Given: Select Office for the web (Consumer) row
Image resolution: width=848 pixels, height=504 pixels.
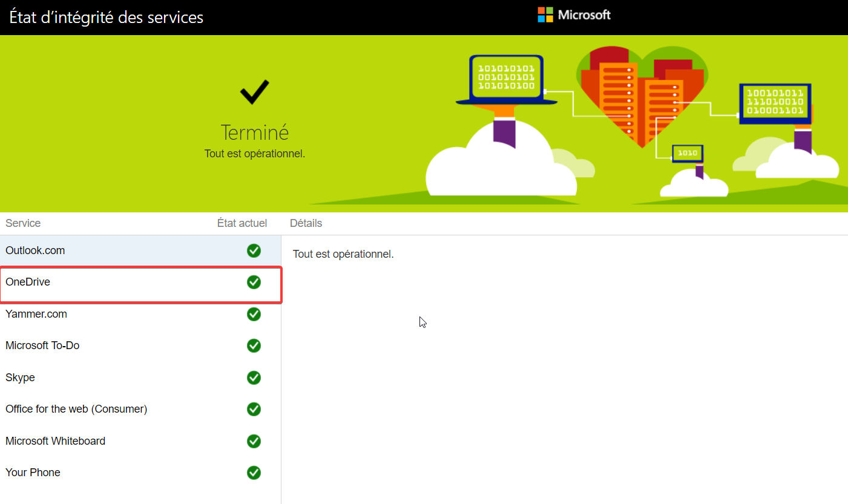Looking at the screenshot, I should pyautogui.click(x=140, y=409).
